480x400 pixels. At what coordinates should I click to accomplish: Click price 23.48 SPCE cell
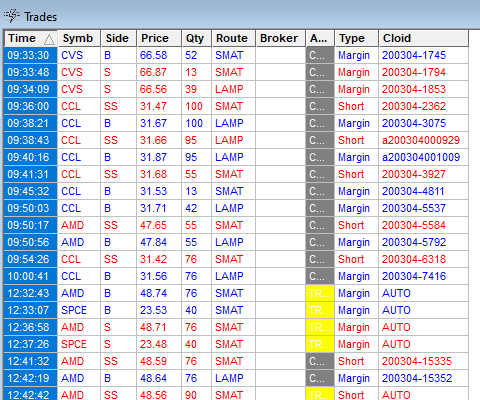click(x=153, y=344)
